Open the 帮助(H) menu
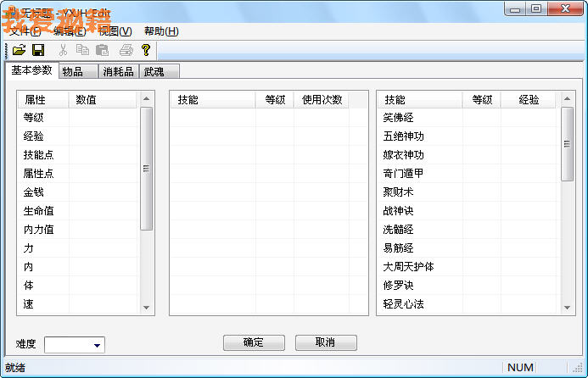Viewport: 588px width, 378px height. pos(161,31)
